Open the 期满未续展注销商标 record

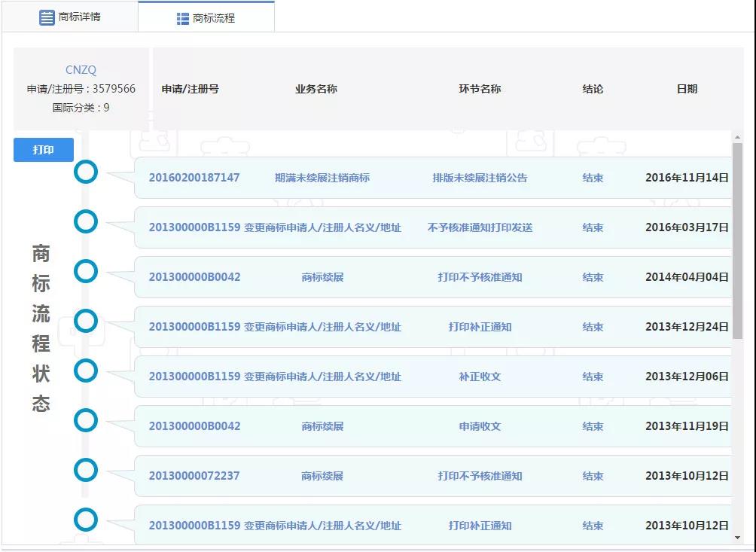click(x=322, y=178)
